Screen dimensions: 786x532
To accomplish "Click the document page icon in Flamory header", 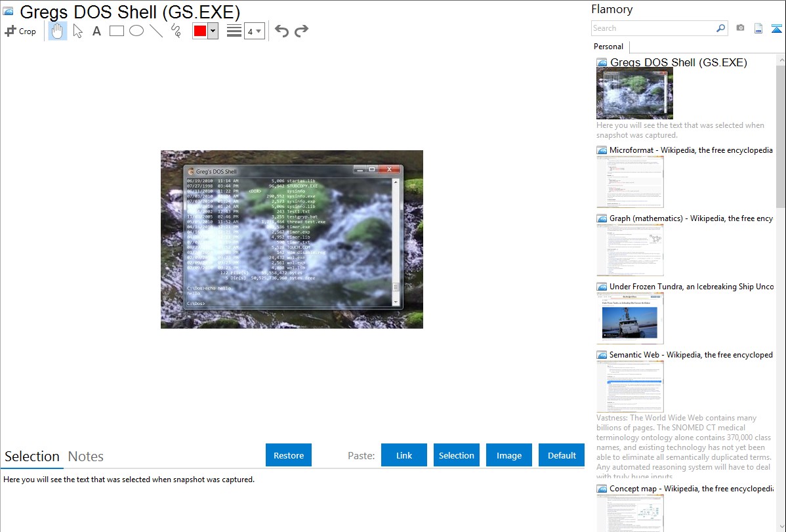I will tap(758, 28).
